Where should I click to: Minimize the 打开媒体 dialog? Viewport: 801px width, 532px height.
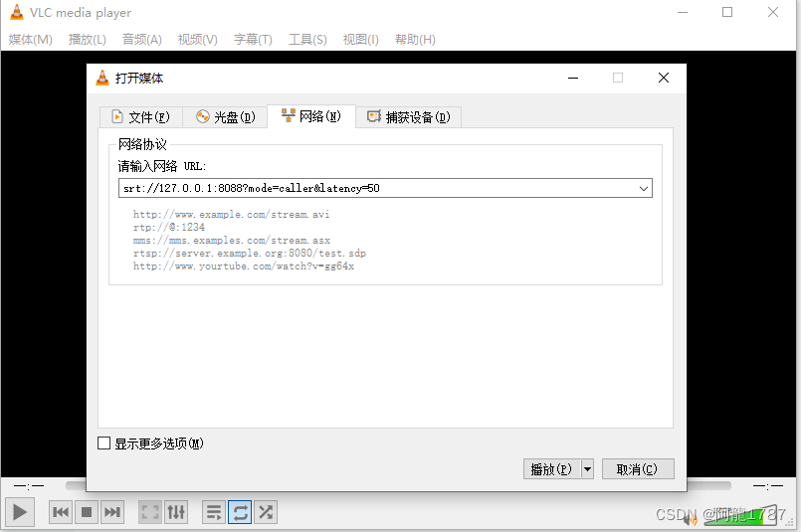573,78
